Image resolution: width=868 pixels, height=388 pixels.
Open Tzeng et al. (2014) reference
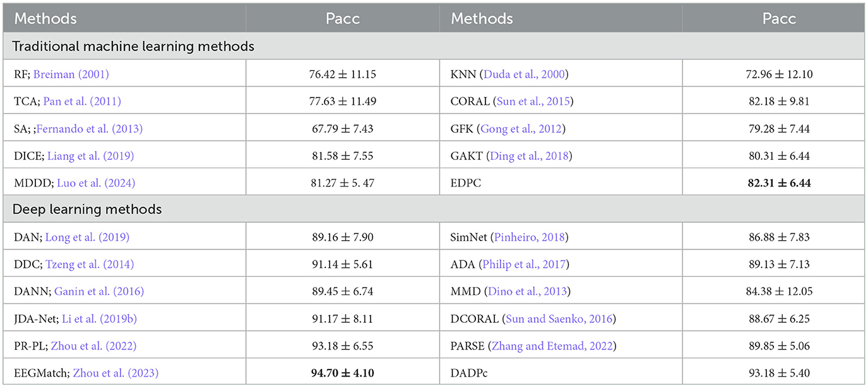click(x=90, y=264)
